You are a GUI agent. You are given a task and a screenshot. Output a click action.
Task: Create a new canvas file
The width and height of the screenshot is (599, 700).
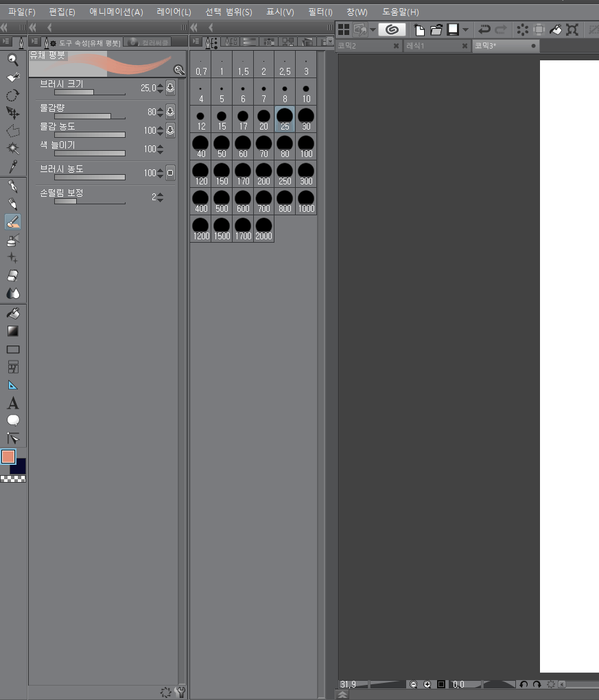pos(419,29)
